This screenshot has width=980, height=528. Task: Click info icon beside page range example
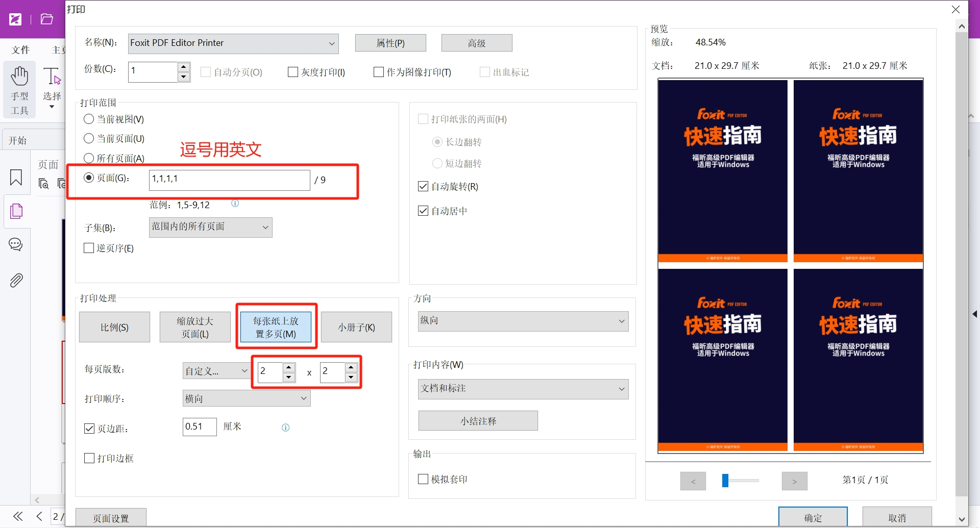235,204
